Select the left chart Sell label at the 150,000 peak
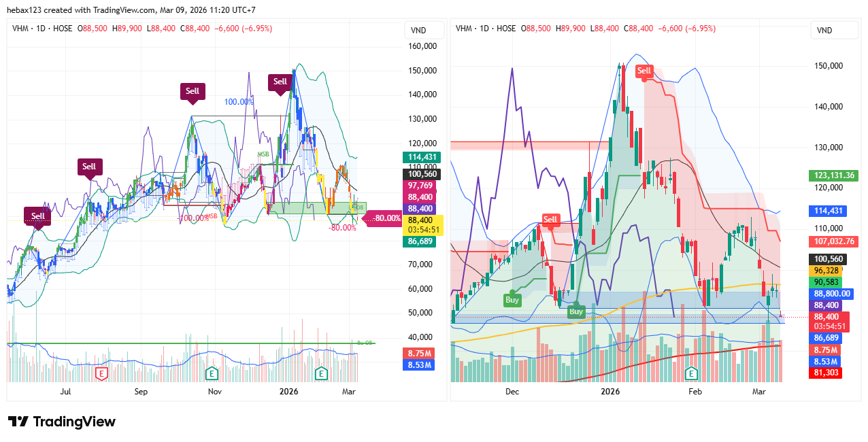868x442 pixels. (x=280, y=82)
